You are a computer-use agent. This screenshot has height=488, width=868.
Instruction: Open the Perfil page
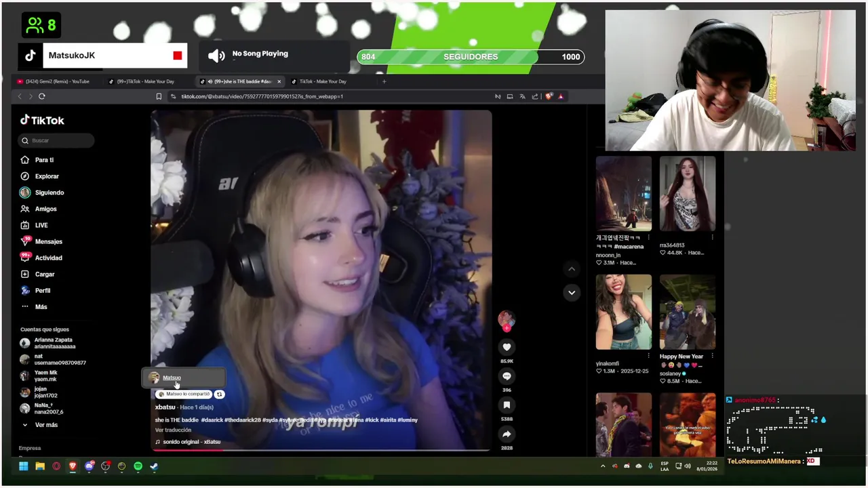[x=35, y=290]
